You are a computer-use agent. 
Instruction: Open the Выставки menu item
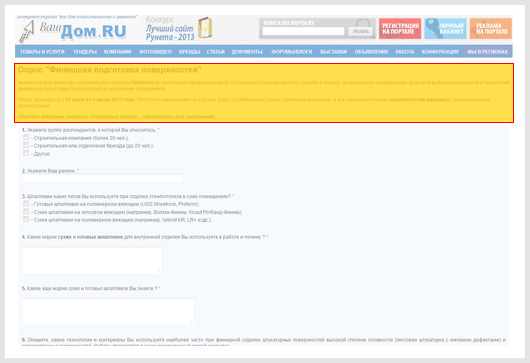pos(333,52)
